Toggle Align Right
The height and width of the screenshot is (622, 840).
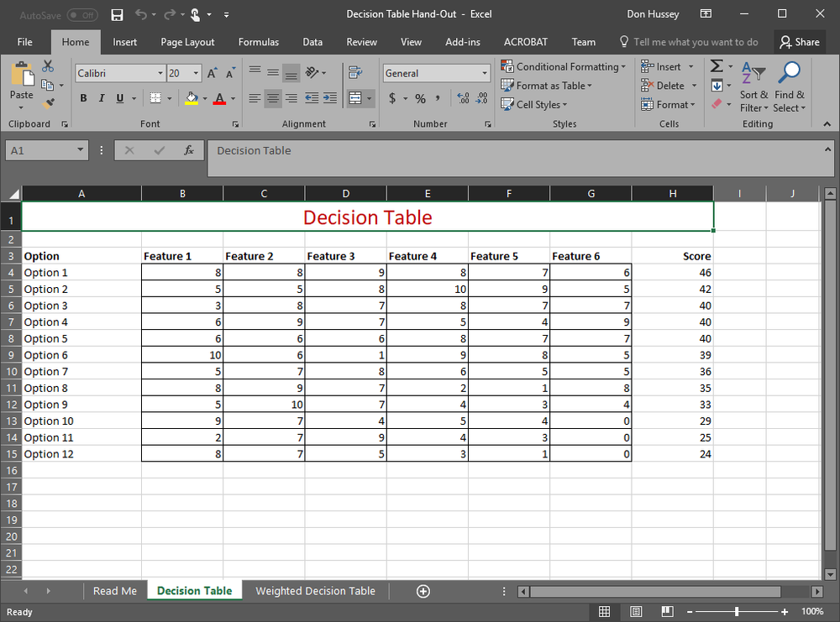[291, 98]
